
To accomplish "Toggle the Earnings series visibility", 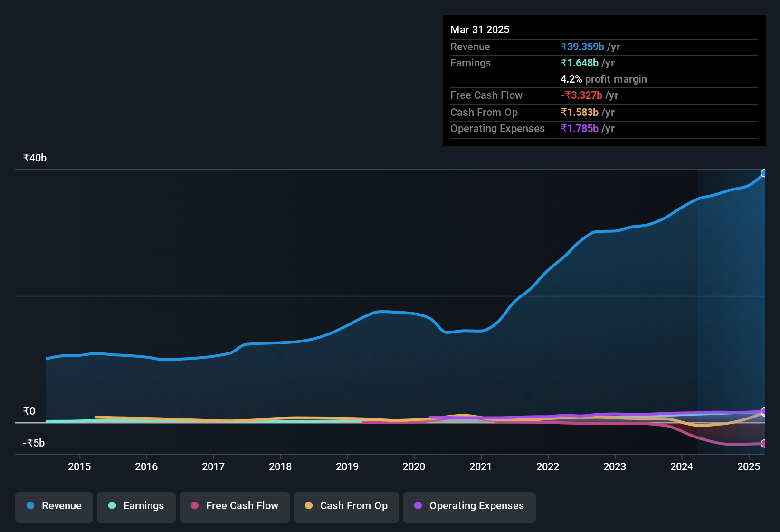I will coord(136,506).
